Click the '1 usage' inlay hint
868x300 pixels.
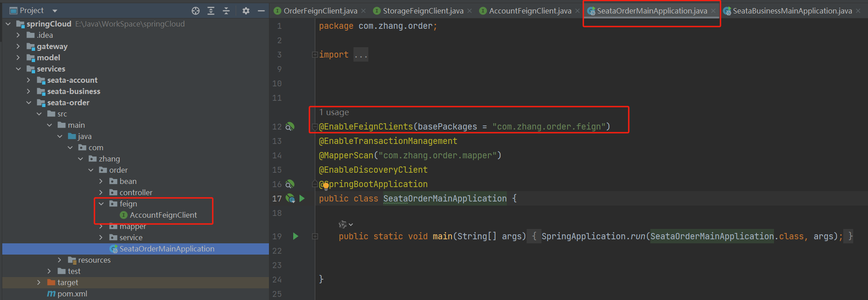[x=334, y=112]
